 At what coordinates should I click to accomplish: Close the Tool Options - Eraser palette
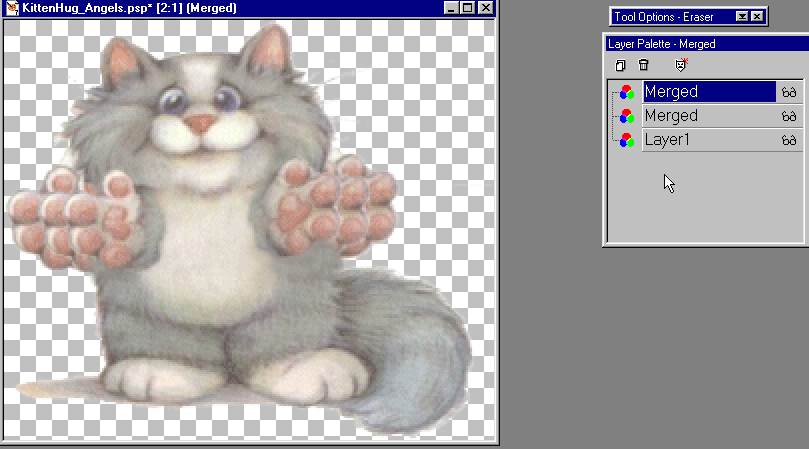(x=756, y=17)
